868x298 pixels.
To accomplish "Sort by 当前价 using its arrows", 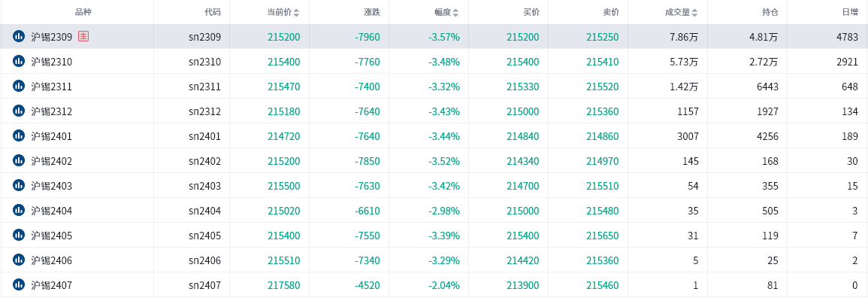I will (296, 12).
